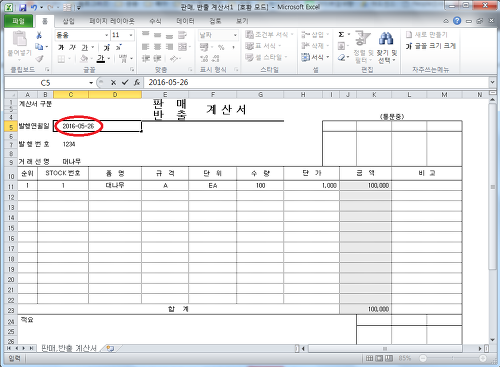Click the 삽입 button in cells group
The height and width of the screenshot is (367, 500).
(315, 34)
